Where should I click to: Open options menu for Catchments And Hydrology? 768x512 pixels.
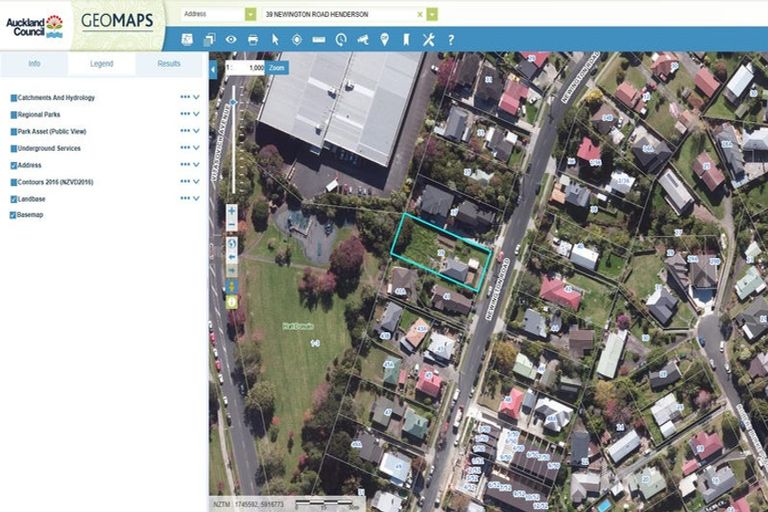click(185, 97)
